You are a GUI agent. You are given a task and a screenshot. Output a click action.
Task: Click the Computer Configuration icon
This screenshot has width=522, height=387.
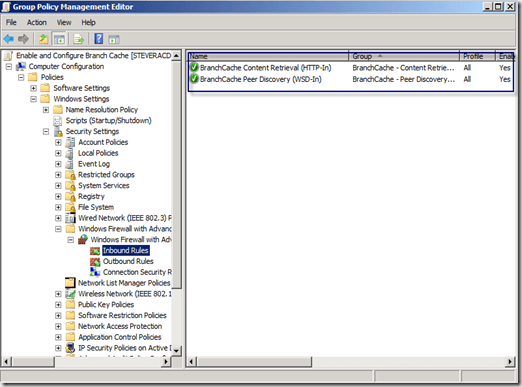click(x=21, y=66)
